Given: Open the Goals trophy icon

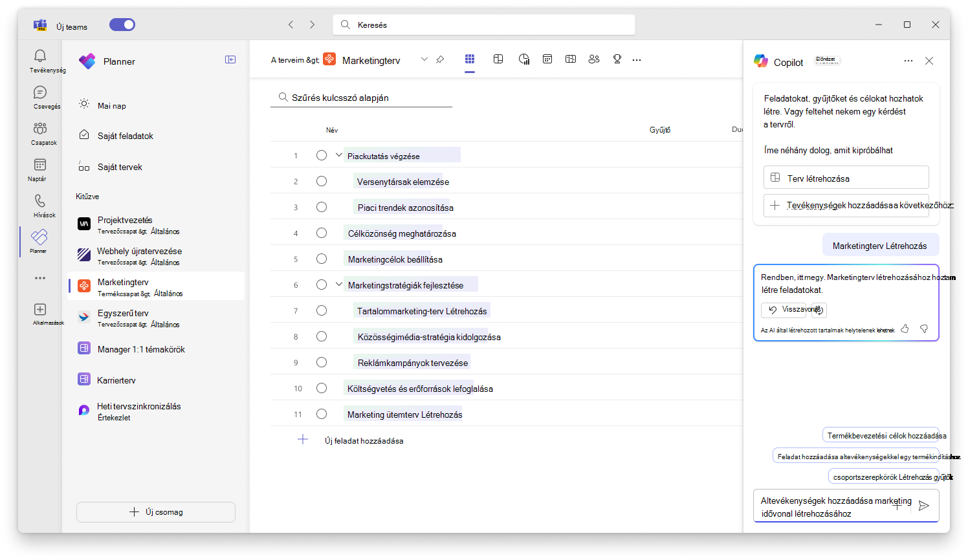Looking at the screenshot, I should coord(617,59).
